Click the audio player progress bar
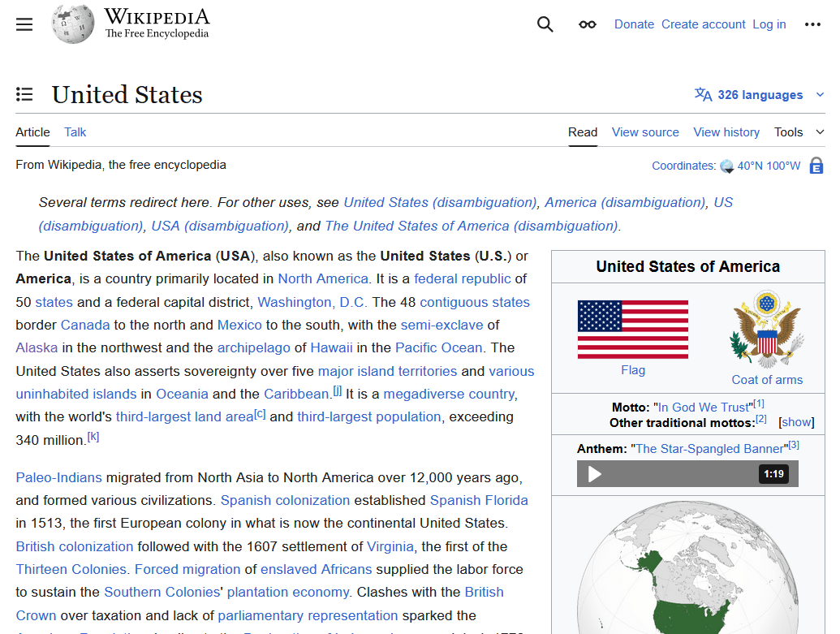 tap(682, 474)
